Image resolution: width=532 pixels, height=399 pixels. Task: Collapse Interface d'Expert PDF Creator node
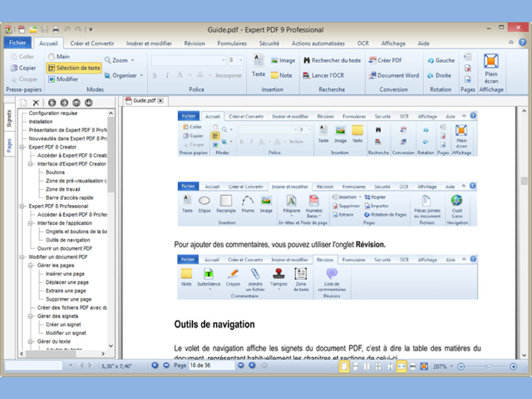click(31, 164)
